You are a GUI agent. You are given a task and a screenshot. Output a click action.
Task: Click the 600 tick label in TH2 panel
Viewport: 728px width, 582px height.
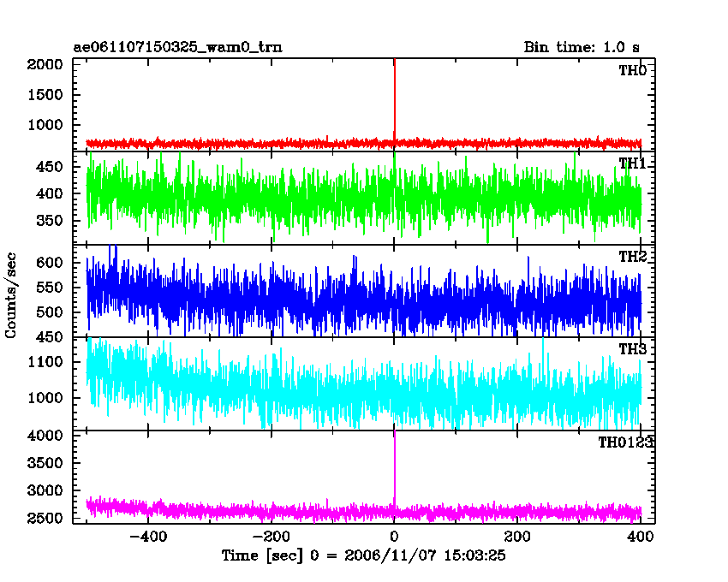tap(49, 263)
